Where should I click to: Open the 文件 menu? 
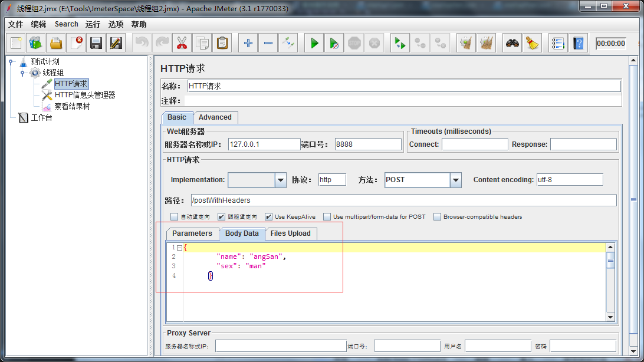(15, 24)
